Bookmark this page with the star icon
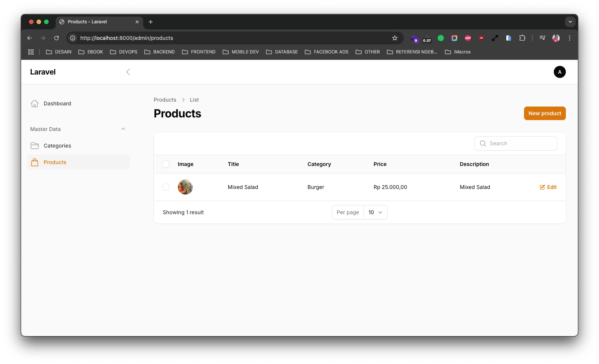 pyautogui.click(x=394, y=38)
